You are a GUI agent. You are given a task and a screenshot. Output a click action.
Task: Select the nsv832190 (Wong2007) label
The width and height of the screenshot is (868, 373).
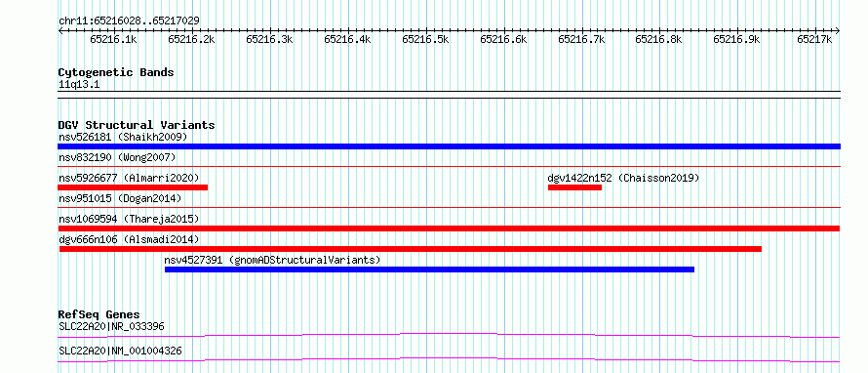pyautogui.click(x=117, y=157)
